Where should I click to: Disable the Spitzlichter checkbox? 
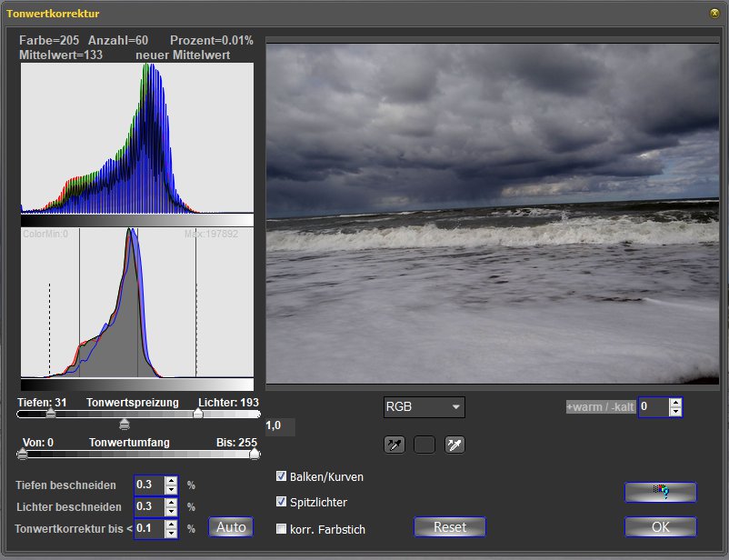pos(282,502)
